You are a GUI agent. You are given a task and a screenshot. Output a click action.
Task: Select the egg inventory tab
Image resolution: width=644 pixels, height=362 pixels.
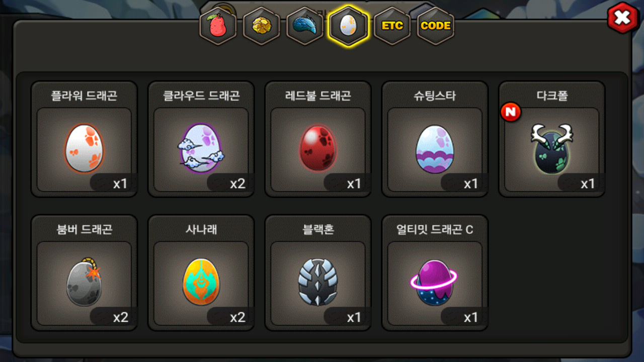tap(348, 26)
